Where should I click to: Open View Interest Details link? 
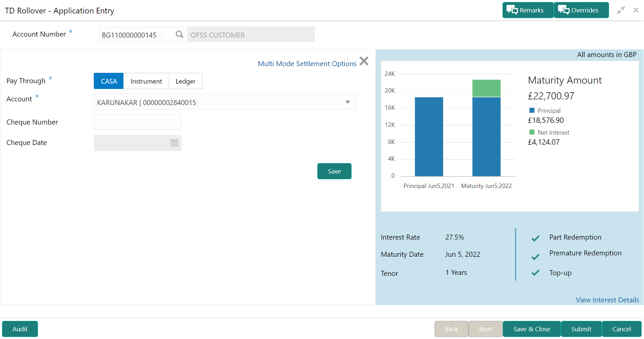[607, 300]
